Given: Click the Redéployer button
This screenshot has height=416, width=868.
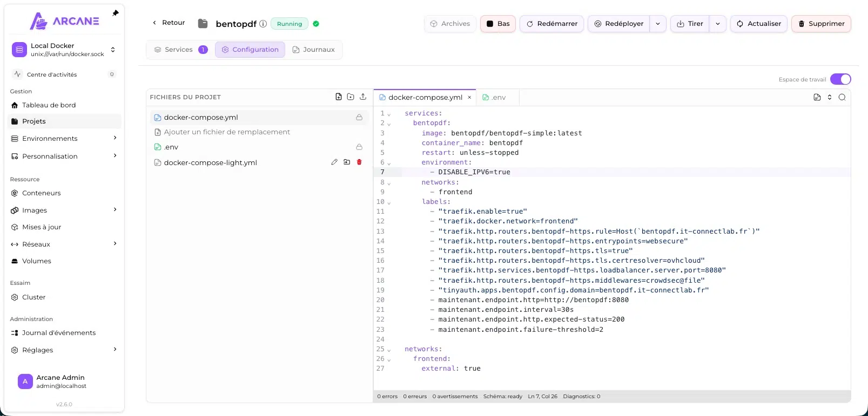Looking at the screenshot, I should tap(619, 24).
